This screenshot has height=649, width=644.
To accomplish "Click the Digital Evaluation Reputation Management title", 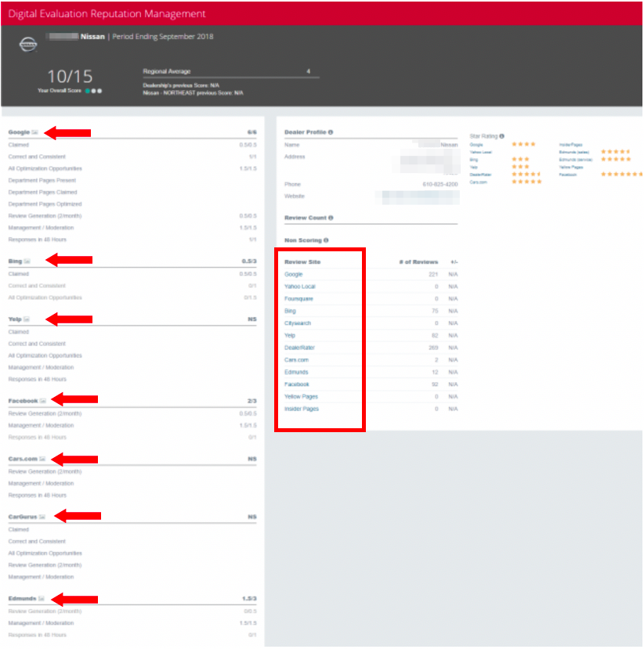I will [107, 13].
